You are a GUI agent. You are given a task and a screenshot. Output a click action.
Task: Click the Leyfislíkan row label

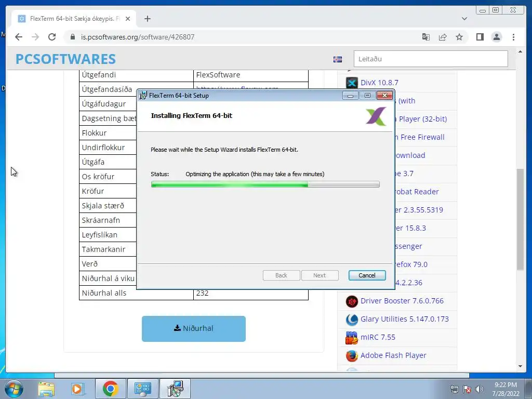pyautogui.click(x=99, y=235)
